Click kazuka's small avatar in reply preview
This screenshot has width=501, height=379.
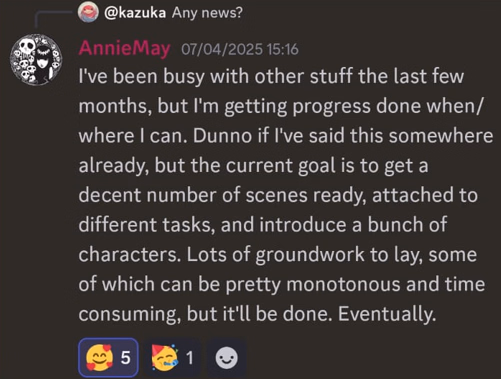88,12
